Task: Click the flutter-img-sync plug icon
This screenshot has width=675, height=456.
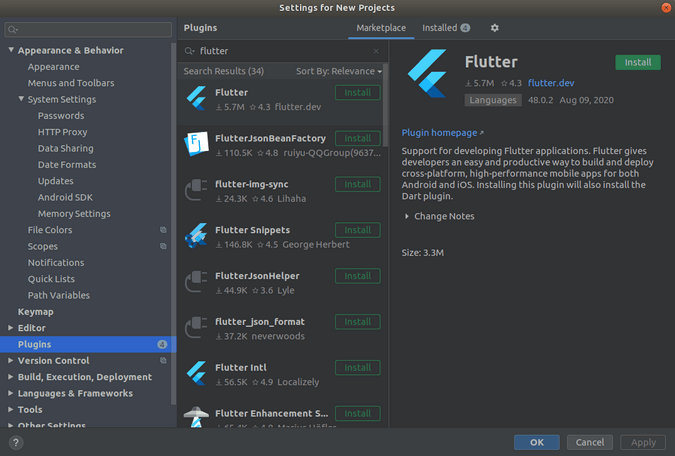Action: click(196, 190)
